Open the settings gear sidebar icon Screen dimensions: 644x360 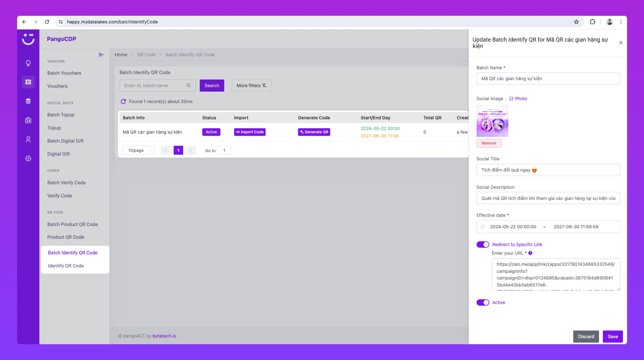[28, 159]
